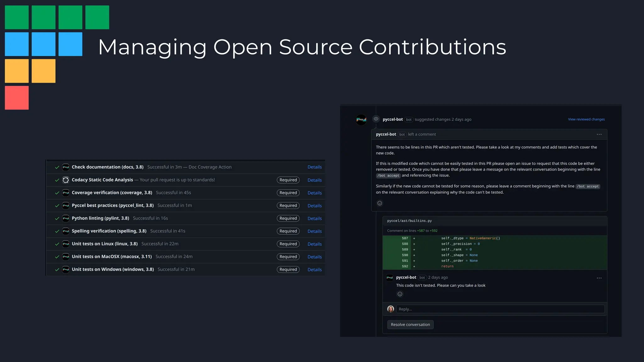Image resolution: width=644 pixels, height=362 pixels.
Task: Click Pyccel icon beside Unit tests on Windows
Action: [x=65, y=270]
